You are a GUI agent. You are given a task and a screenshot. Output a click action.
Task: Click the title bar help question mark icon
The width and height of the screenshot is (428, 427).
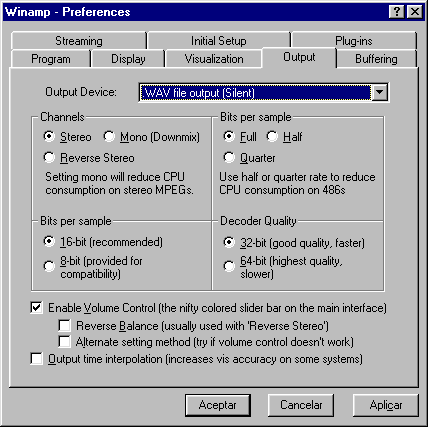[397, 12]
